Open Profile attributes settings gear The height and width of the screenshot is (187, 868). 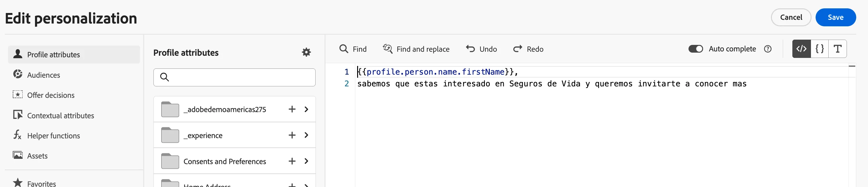[x=306, y=52]
